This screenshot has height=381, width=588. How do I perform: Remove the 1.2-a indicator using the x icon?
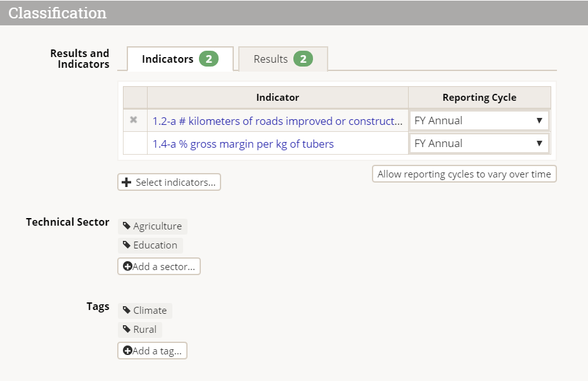134,120
